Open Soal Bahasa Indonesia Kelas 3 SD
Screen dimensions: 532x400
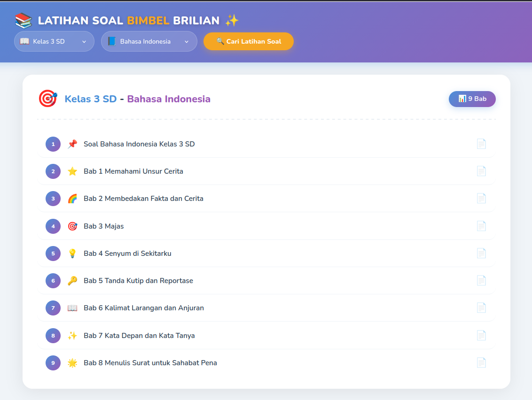point(266,144)
